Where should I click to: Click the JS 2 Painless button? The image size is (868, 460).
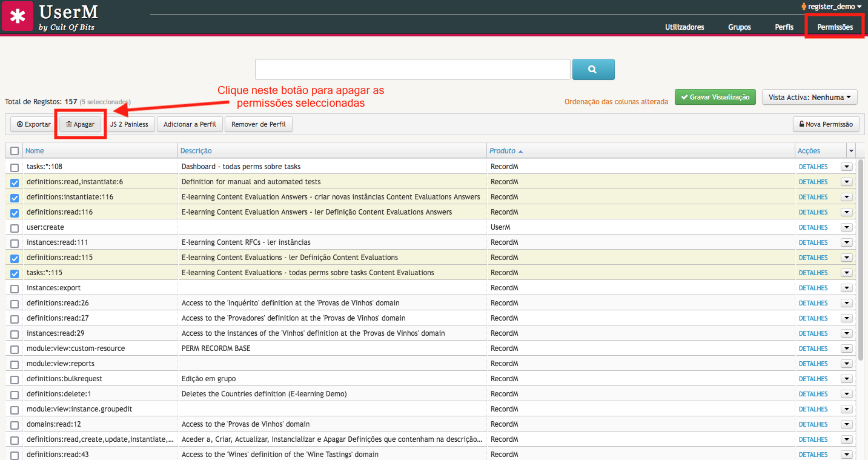129,124
